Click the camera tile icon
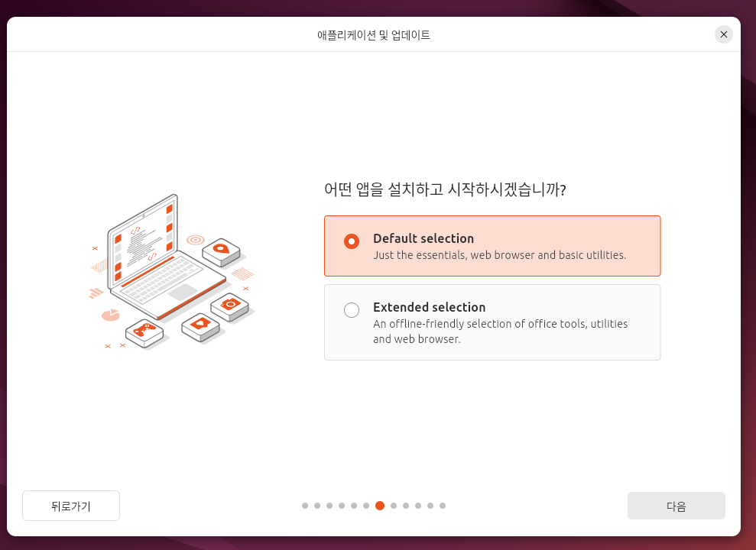This screenshot has width=756, height=550. pyautogui.click(x=230, y=307)
